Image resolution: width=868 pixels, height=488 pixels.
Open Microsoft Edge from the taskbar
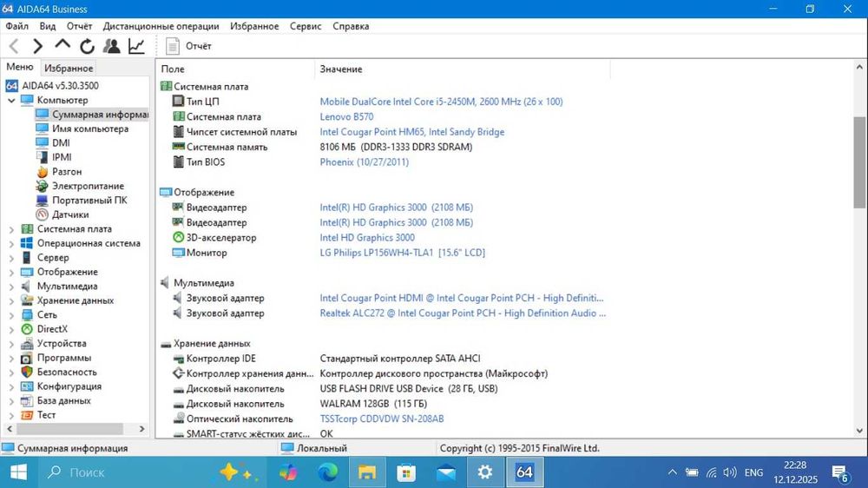[x=328, y=472]
